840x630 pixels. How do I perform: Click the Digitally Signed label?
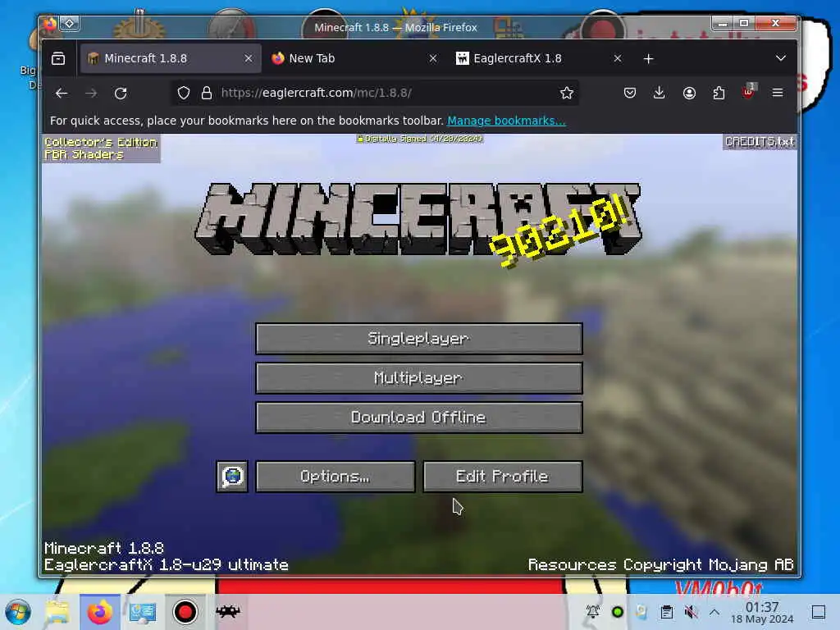coord(419,139)
